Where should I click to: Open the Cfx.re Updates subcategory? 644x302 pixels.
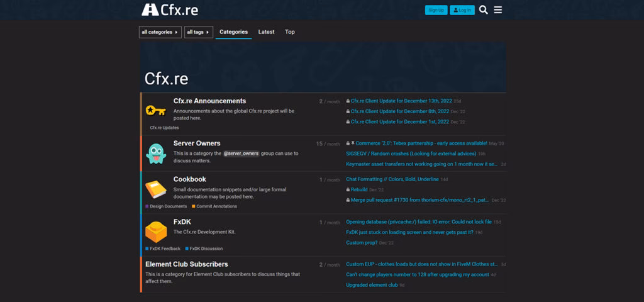pos(164,128)
